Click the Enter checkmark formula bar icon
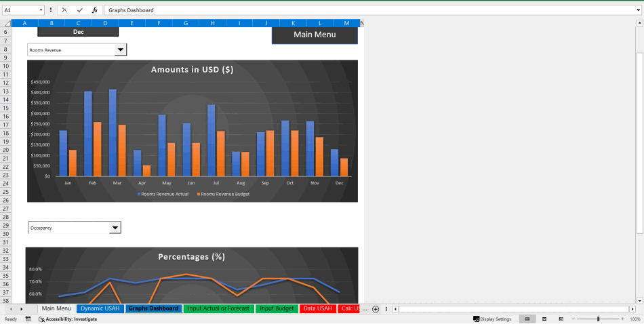Image resolution: width=644 pixels, height=324 pixels. pos(80,10)
